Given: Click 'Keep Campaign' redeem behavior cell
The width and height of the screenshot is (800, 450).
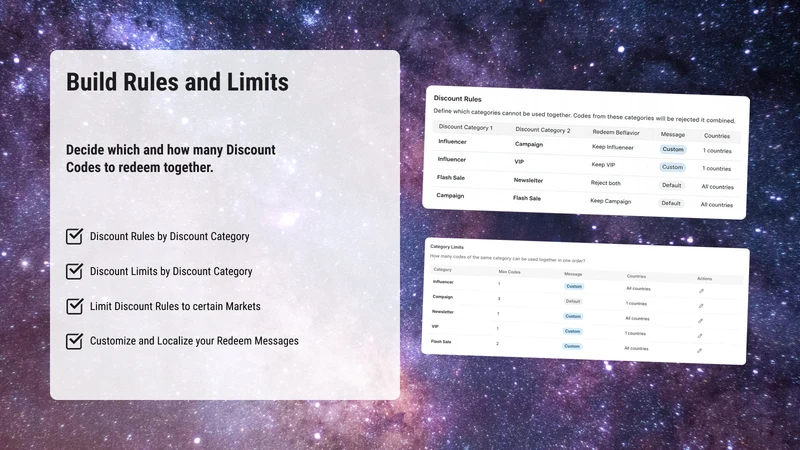Looking at the screenshot, I should 611,201.
